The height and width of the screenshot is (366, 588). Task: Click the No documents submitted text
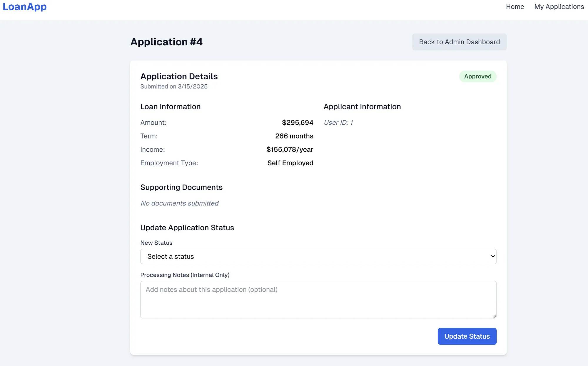[179, 203]
